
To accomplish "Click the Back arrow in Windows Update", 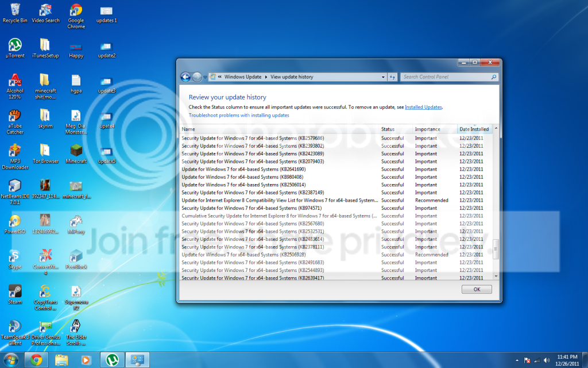I will coord(185,77).
